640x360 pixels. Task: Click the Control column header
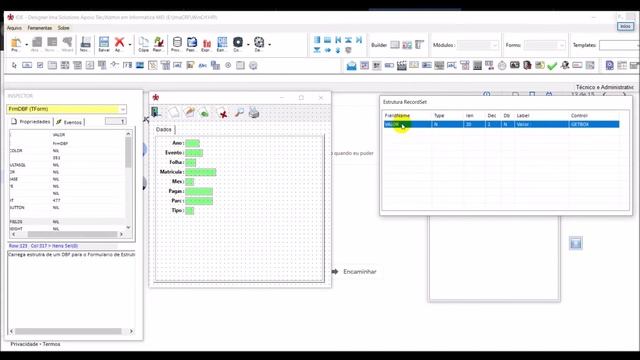[x=579, y=116]
